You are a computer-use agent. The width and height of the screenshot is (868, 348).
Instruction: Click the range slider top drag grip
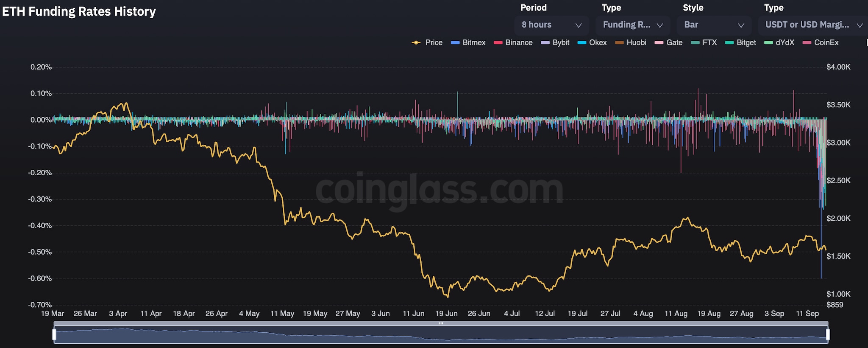pyautogui.click(x=441, y=323)
